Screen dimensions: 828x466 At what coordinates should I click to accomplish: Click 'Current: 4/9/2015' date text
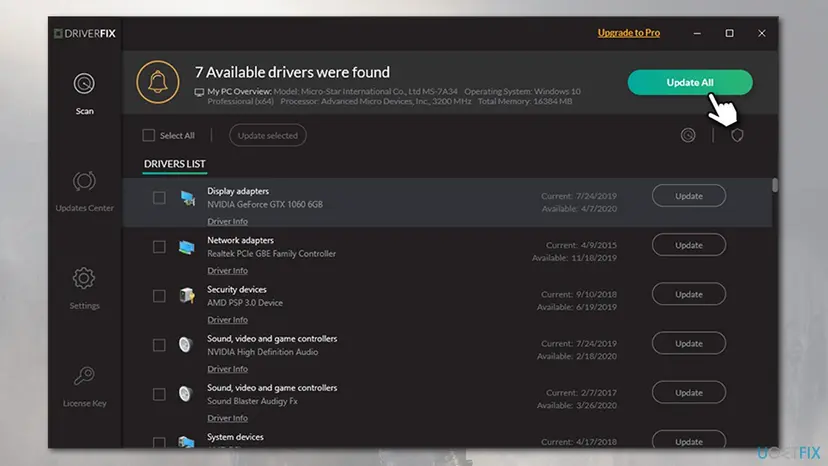point(581,245)
